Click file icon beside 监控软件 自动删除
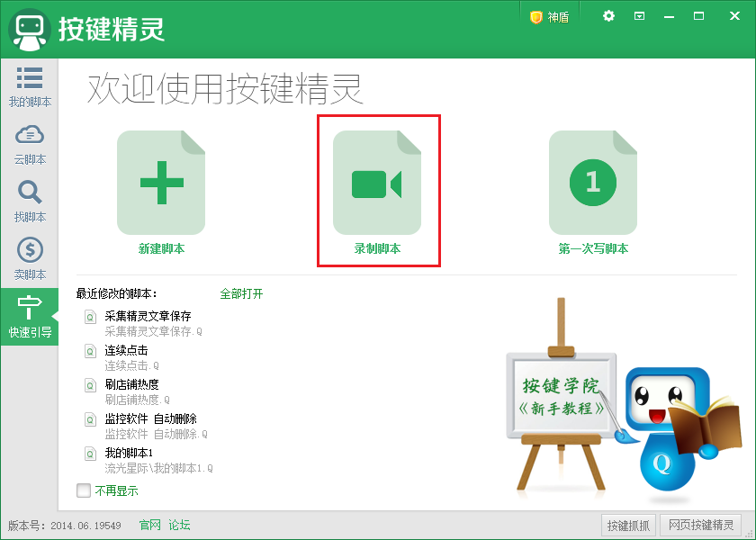This screenshot has width=756, height=540. click(x=90, y=420)
